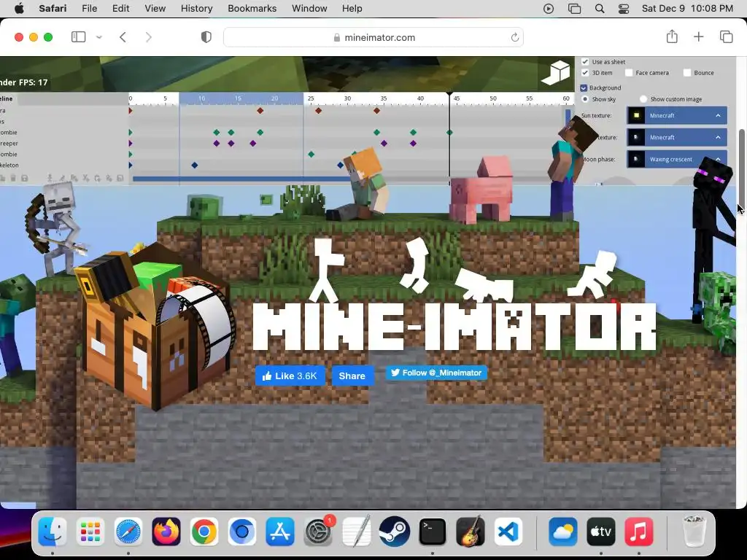Screen dimensions: 747x560
Task: Open the View menu
Action: click(155, 9)
